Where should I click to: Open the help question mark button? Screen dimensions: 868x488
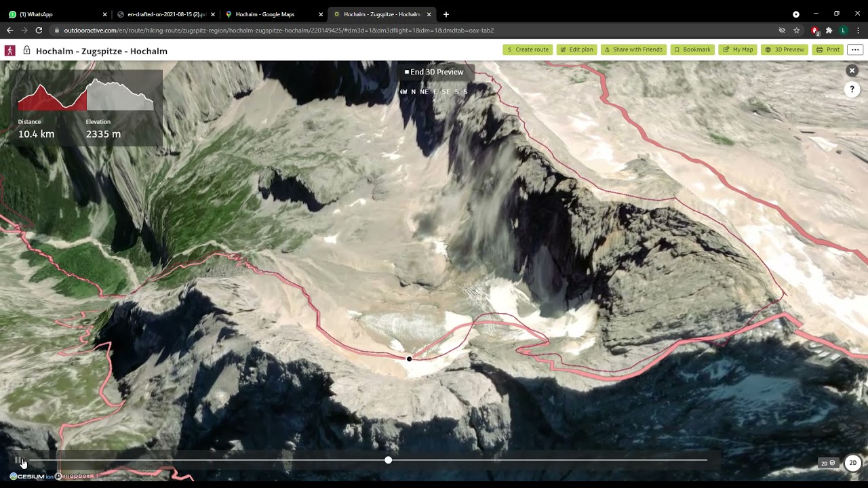coord(852,89)
